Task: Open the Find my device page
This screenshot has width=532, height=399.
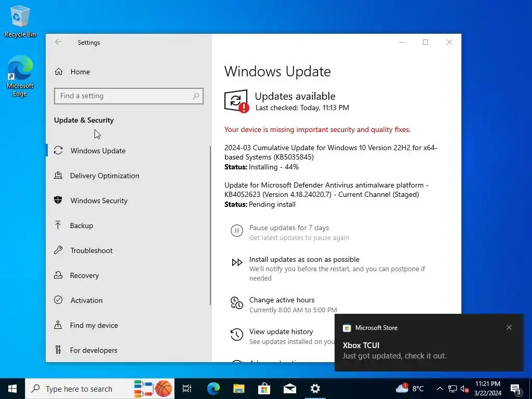Action: pyautogui.click(x=128, y=325)
